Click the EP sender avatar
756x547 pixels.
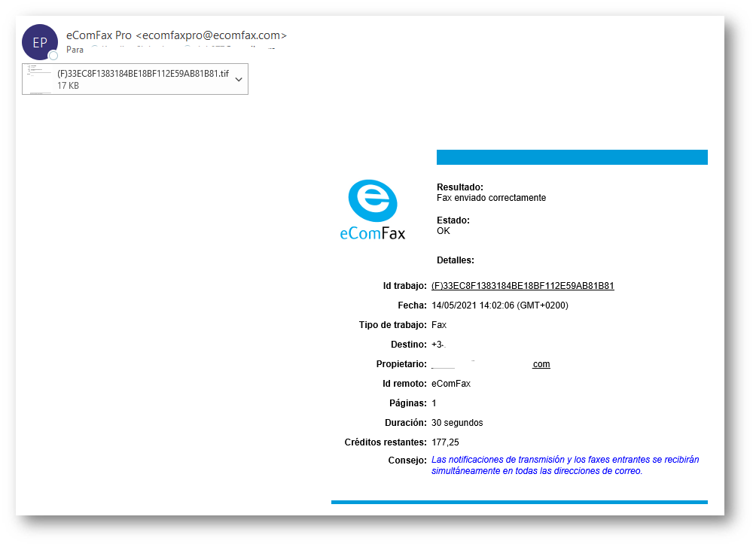[40, 42]
